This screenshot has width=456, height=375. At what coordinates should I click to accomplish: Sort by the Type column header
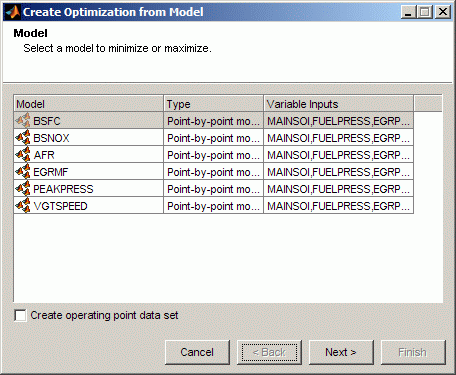(214, 104)
